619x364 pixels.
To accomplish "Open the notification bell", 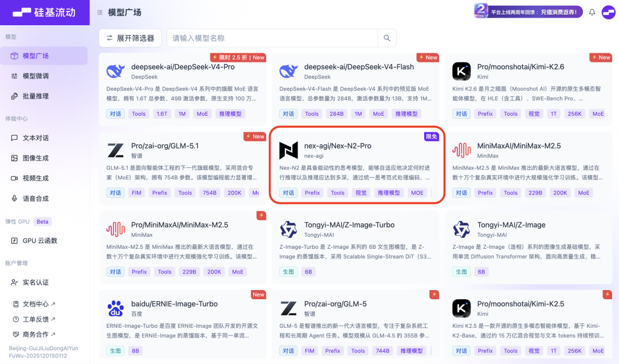I will pyautogui.click(x=591, y=12).
